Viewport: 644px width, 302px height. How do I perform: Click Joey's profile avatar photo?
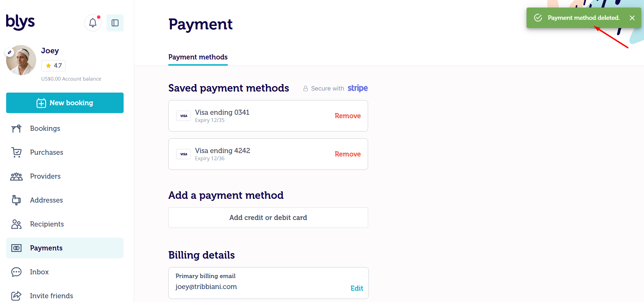coord(21,60)
